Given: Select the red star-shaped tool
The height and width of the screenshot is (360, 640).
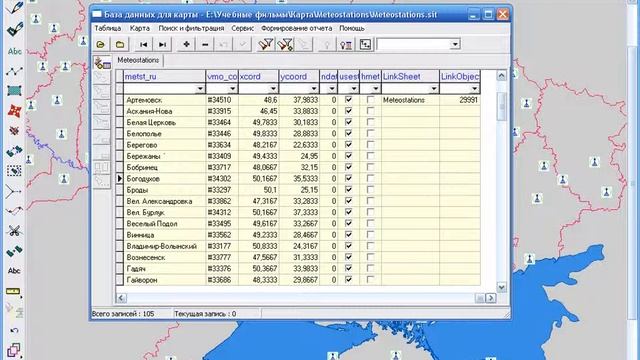Looking at the screenshot, I should tap(14, 110).
